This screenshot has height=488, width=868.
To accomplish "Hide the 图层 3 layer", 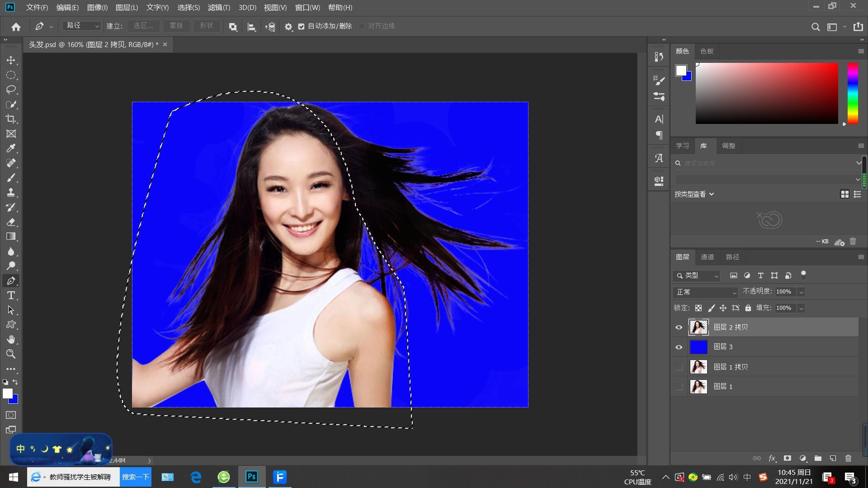I will point(679,347).
